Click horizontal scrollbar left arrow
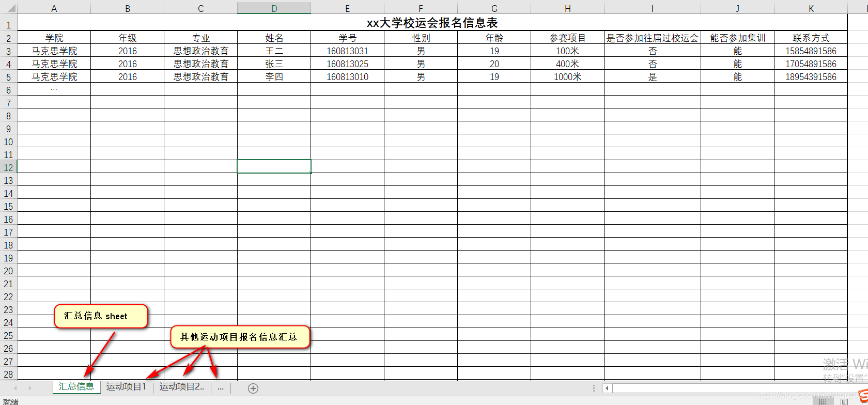This screenshot has height=405, width=868. (608, 388)
